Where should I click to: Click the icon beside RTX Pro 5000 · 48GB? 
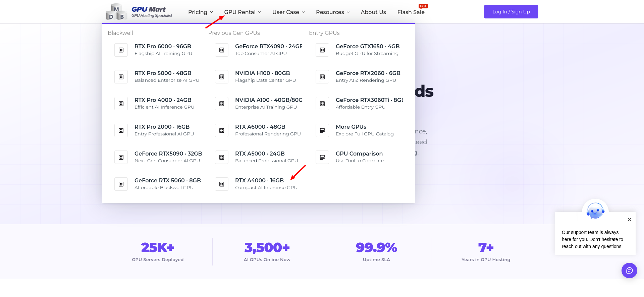coord(121,77)
